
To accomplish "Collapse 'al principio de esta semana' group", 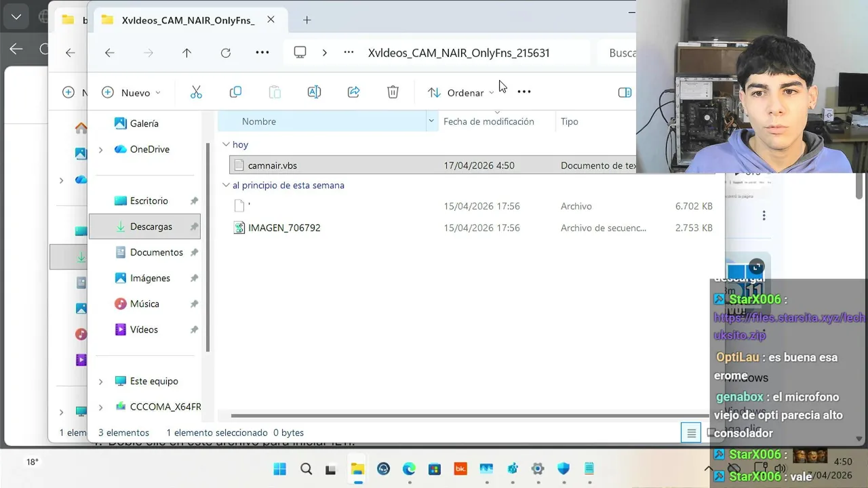I will [x=226, y=185].
